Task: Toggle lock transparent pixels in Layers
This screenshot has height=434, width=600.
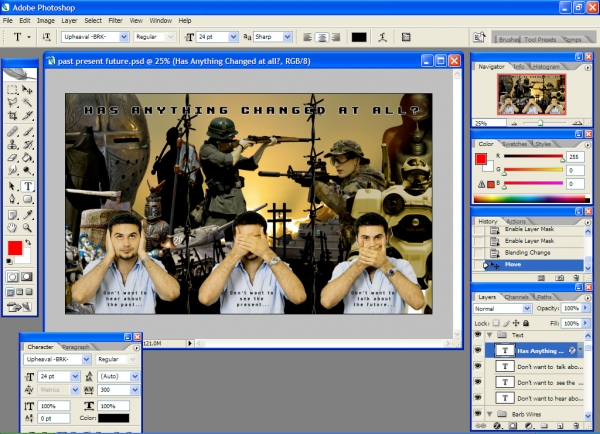Action: pyautogui.click(x=496, y=323)
